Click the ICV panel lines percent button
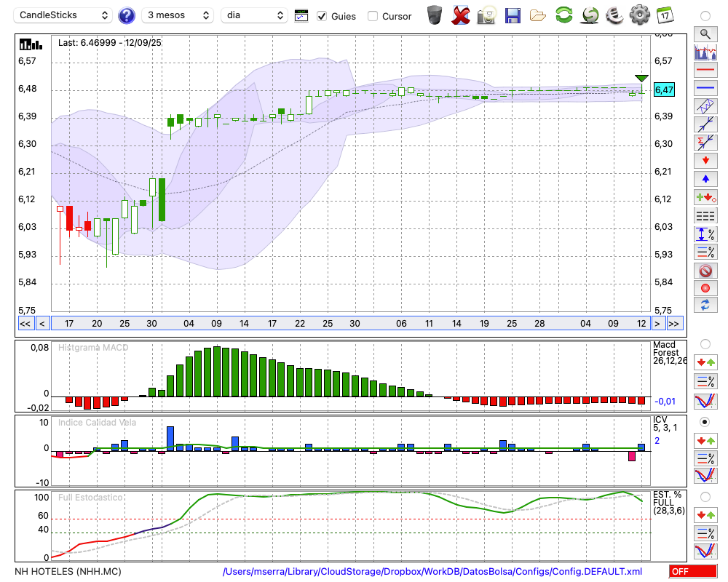 [x=705, y=458]
